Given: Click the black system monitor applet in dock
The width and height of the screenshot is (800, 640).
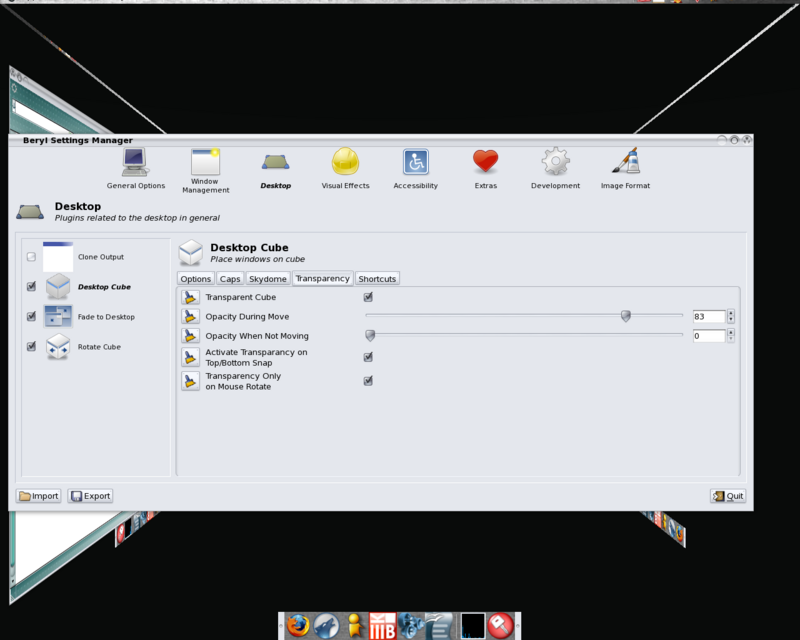Looking at the screenshot, I should [x=473, y=626].
